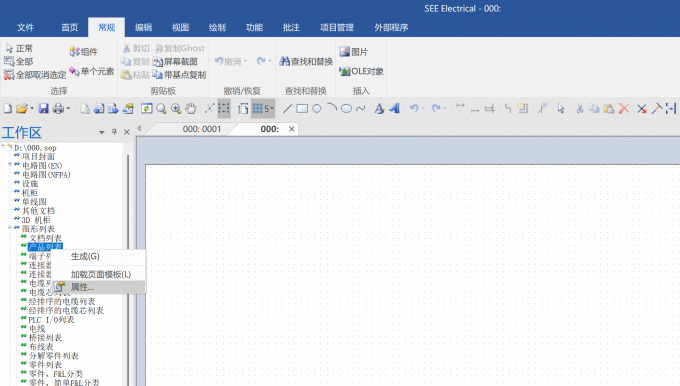Switch to the 首页 ribbon tab

tap(69, 27)
